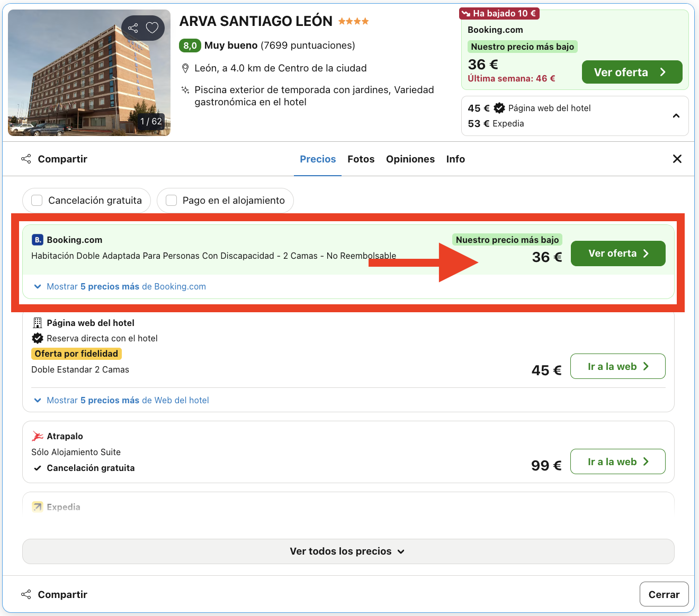Click the Atrapalo logo icon
The width and height of the screenshot is (699, 616).
coord(37,436)
